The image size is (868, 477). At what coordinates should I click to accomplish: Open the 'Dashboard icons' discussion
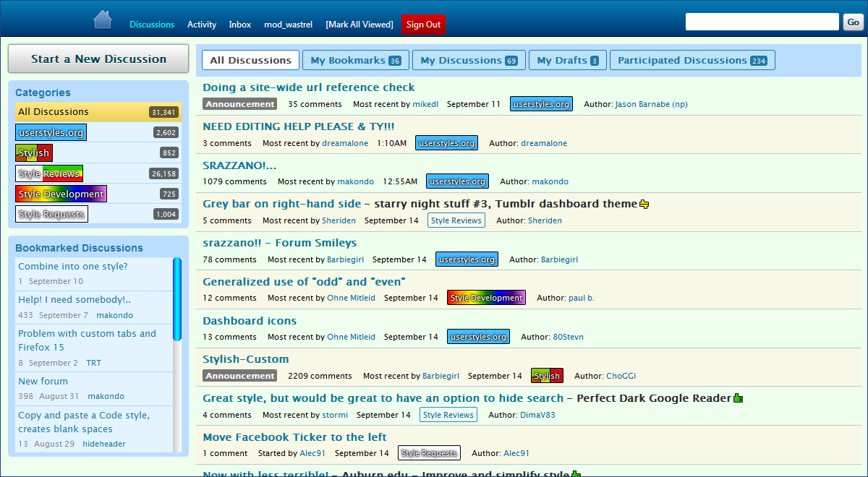250,321
